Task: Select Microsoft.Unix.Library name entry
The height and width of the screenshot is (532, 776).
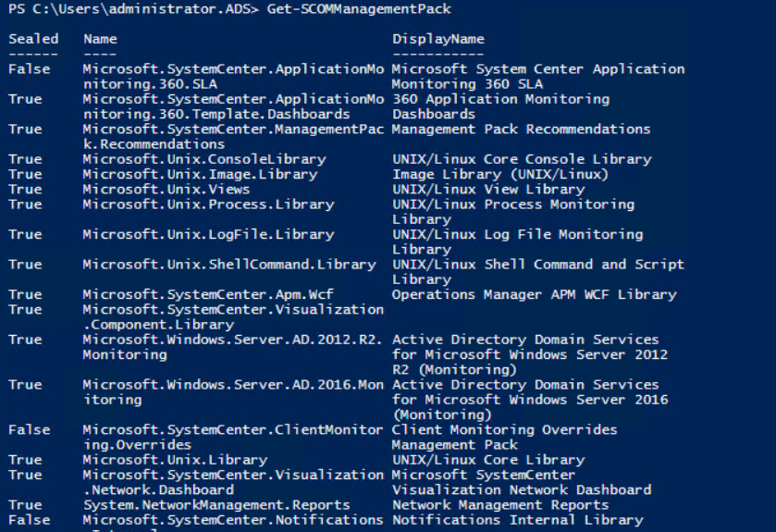Action: click(175, 460)
